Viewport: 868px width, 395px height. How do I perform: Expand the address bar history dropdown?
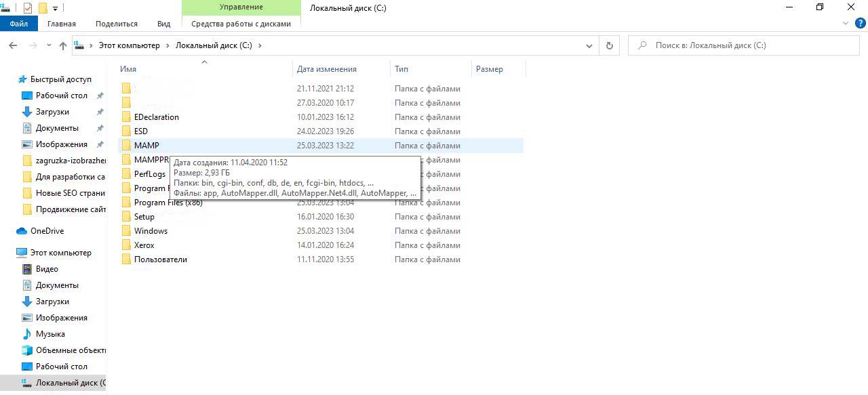point(589,45)
